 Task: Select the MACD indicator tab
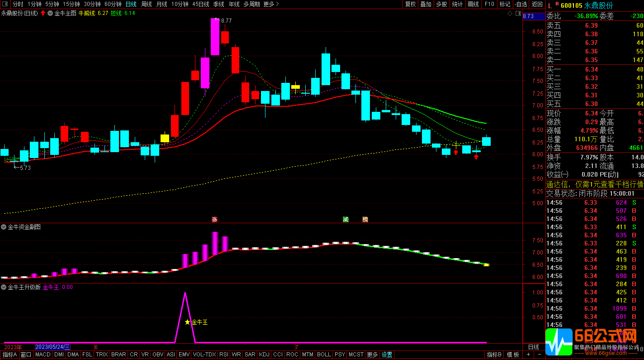[43, 355]
